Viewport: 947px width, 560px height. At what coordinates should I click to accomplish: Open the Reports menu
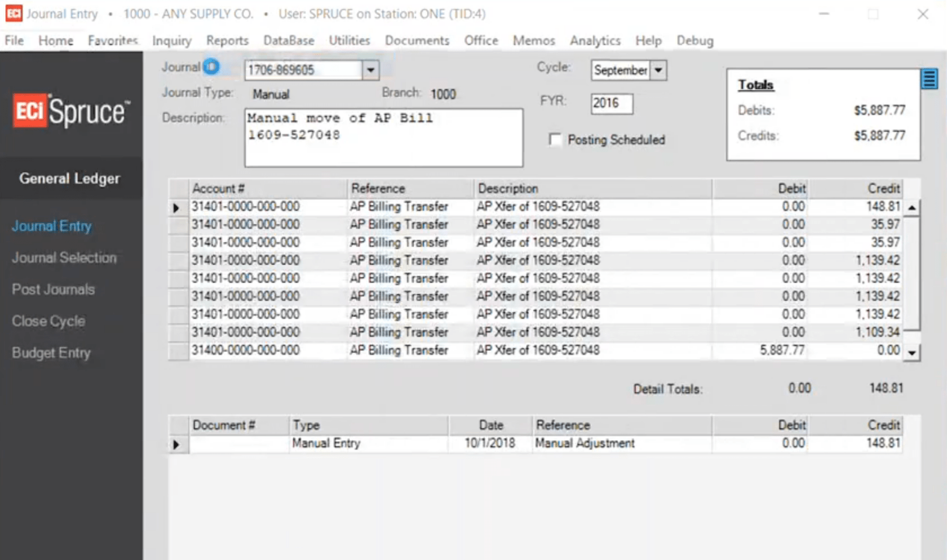point(227,41)
